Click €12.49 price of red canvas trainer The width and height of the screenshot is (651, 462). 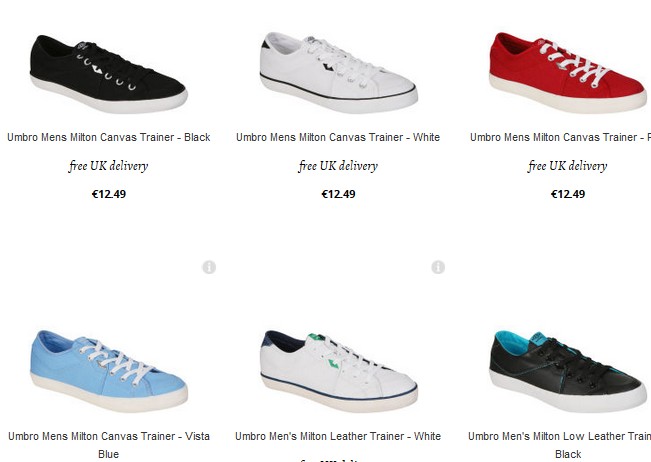568,194
